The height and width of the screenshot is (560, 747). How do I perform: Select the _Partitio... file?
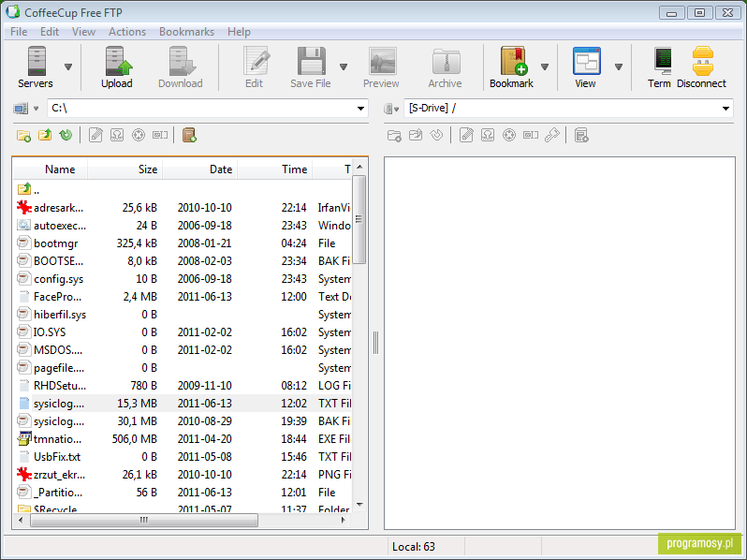click(183, 493)
